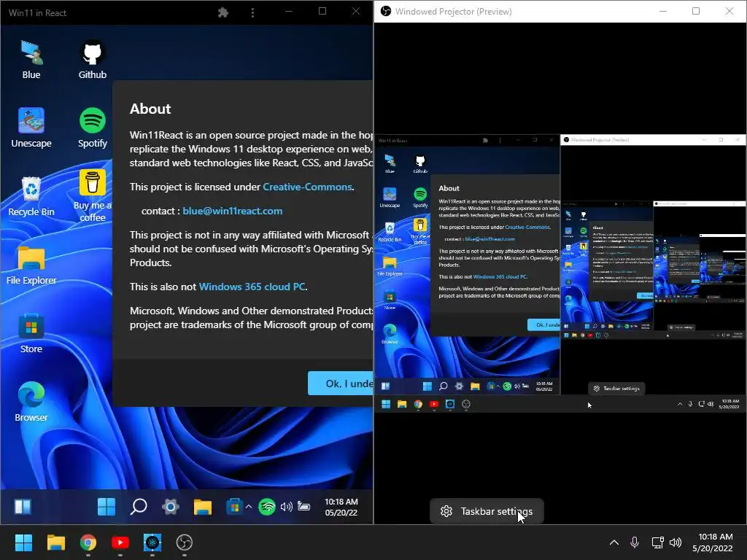
Task: Open the Spotify desktop icon
Action: [x=93, y=128]
